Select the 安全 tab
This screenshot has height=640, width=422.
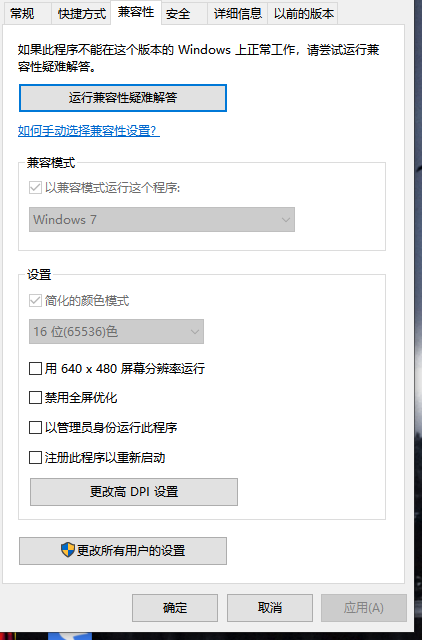(x=178, y=14)
